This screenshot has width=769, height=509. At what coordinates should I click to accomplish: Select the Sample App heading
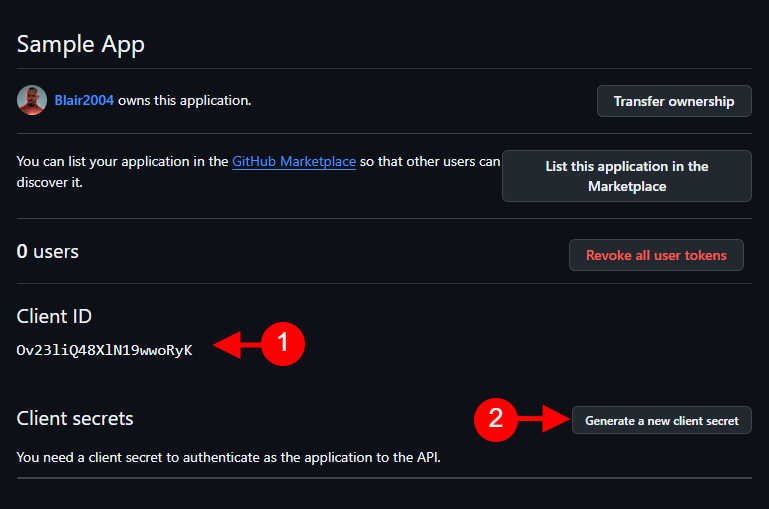[80, 45]
